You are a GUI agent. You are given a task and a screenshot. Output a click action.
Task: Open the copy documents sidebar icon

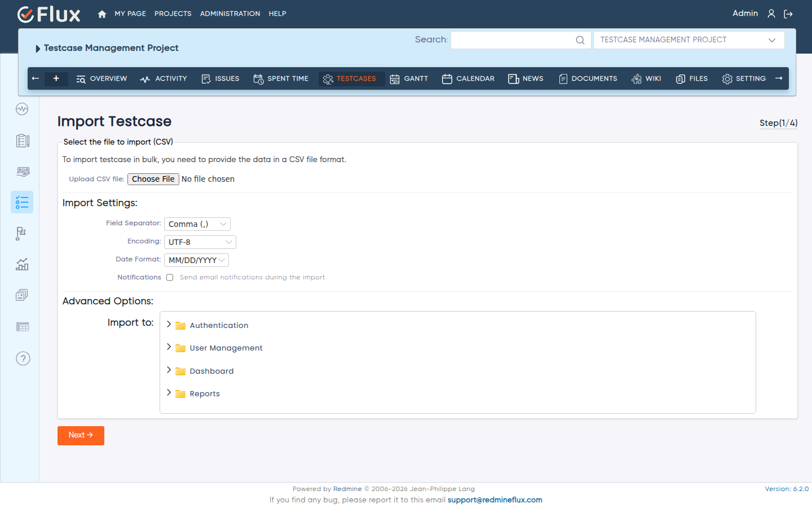[22, 295]
